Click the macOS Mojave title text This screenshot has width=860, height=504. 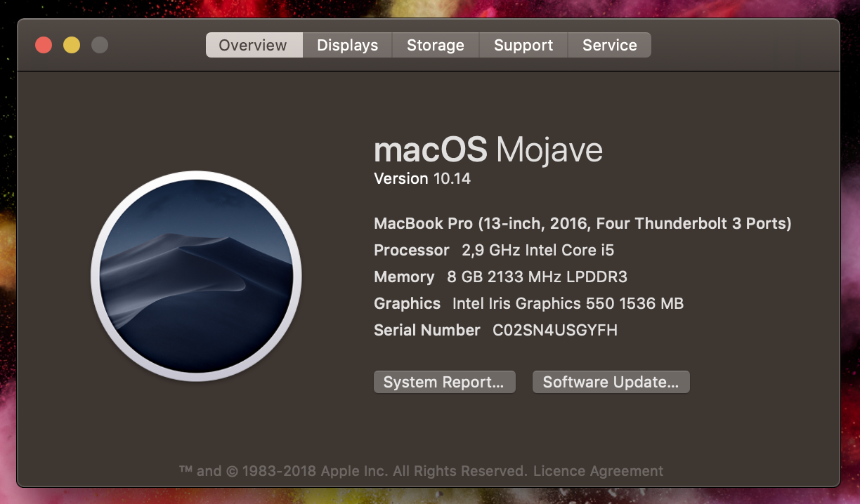click(x=488, y=150)
